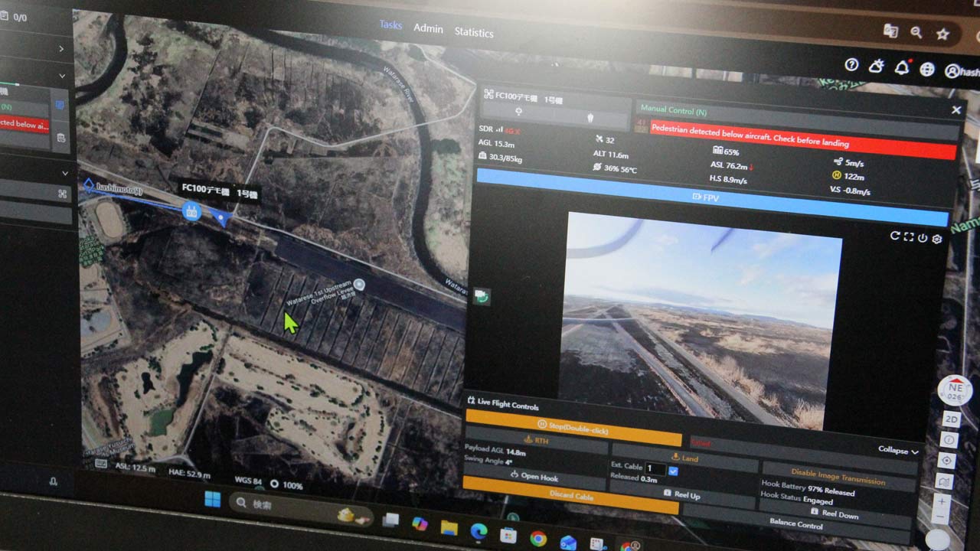Collapse the Live Flight Controls panel

click(x=897, y=451)
